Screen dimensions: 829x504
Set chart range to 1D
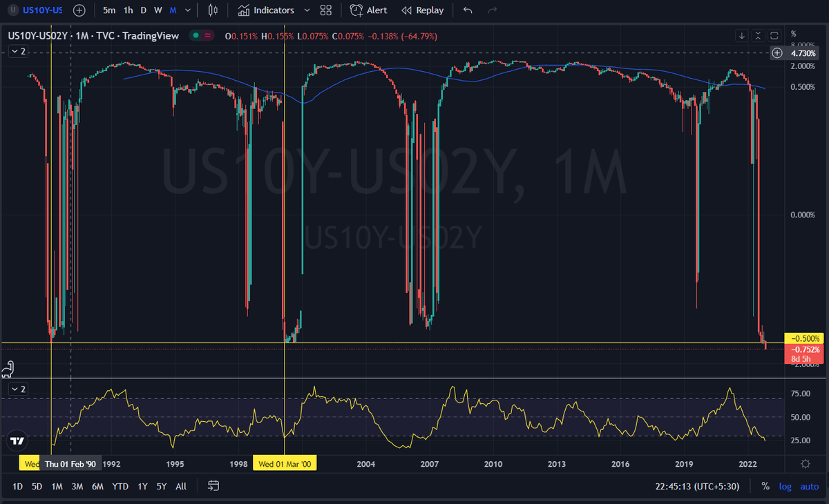(x=17, y=486)
